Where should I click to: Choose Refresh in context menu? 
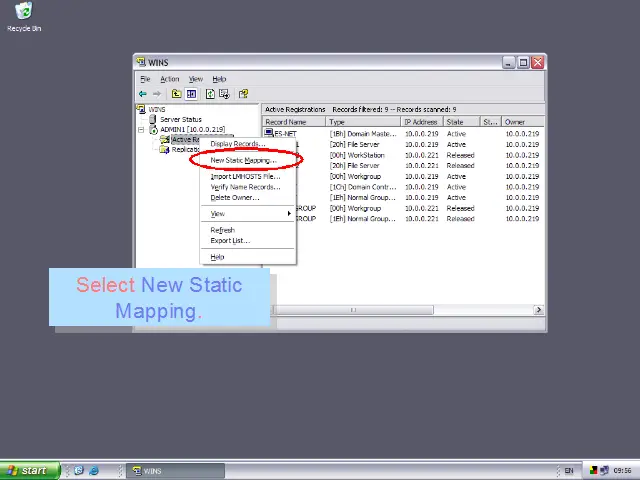(x=248, y=230)
